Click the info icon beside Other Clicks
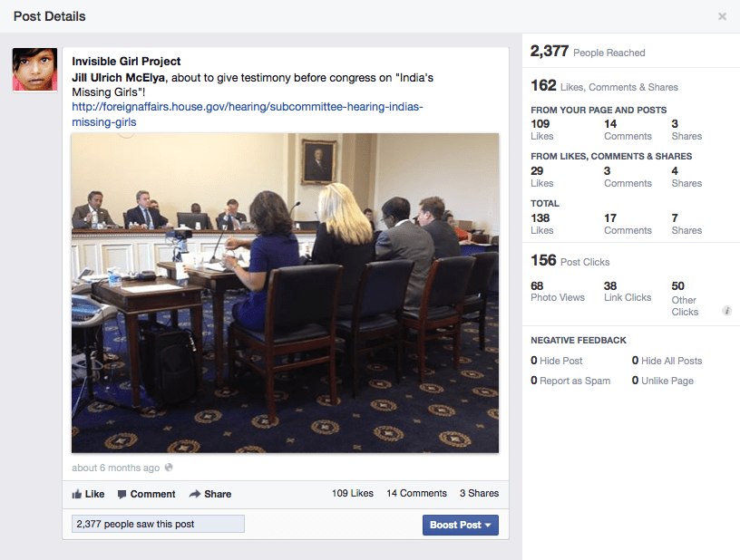Screen dimensions: 740x560 click(x=726, y=311)
